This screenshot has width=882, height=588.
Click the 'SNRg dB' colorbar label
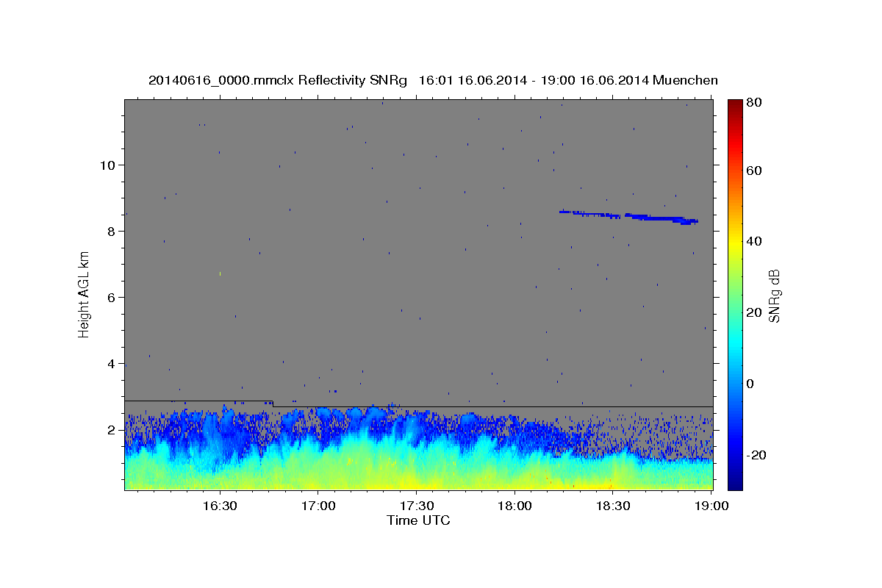[774, 295]
